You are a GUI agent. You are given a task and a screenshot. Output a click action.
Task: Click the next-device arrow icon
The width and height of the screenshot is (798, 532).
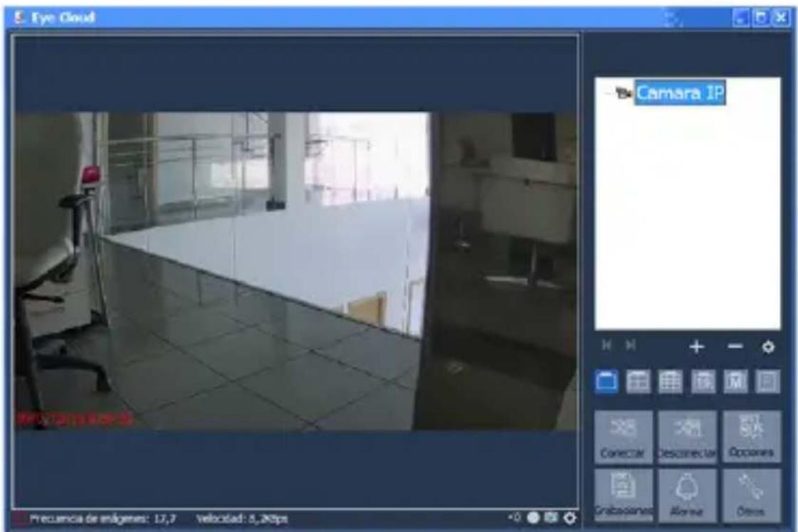631,344
